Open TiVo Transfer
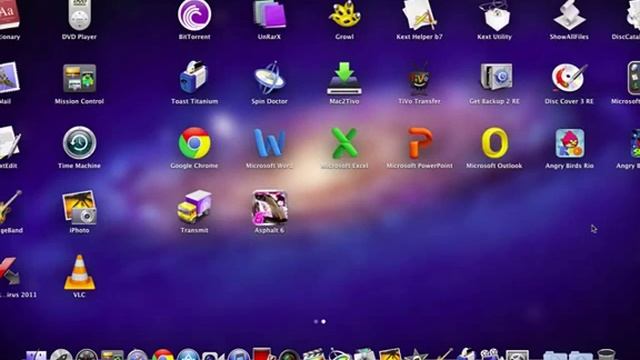The height and width of the screenshot is (360, 640). (419, 78)
